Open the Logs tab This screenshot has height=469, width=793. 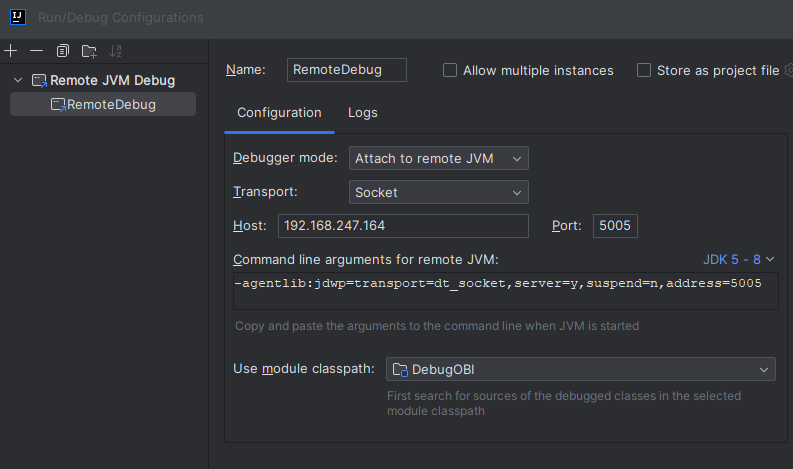pyautogui.click(x=363, y=112)
